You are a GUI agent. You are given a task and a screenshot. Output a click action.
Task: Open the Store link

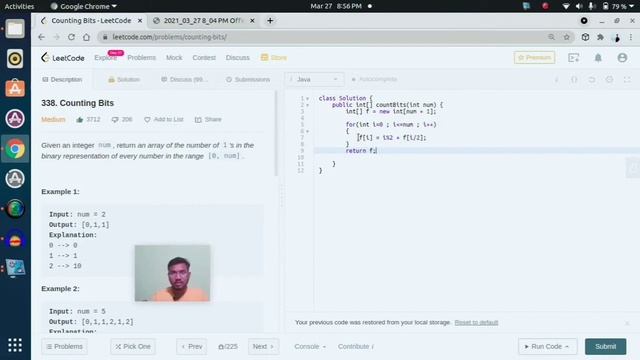point(274,58)
